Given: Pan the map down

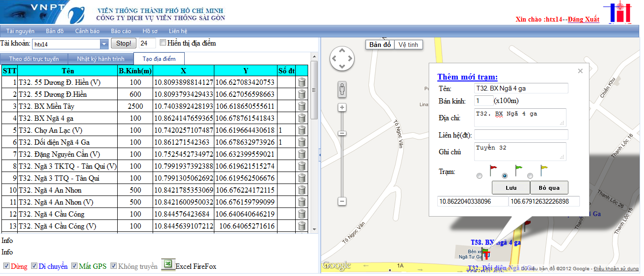Looking at the screenshot, I should (342, 67).
